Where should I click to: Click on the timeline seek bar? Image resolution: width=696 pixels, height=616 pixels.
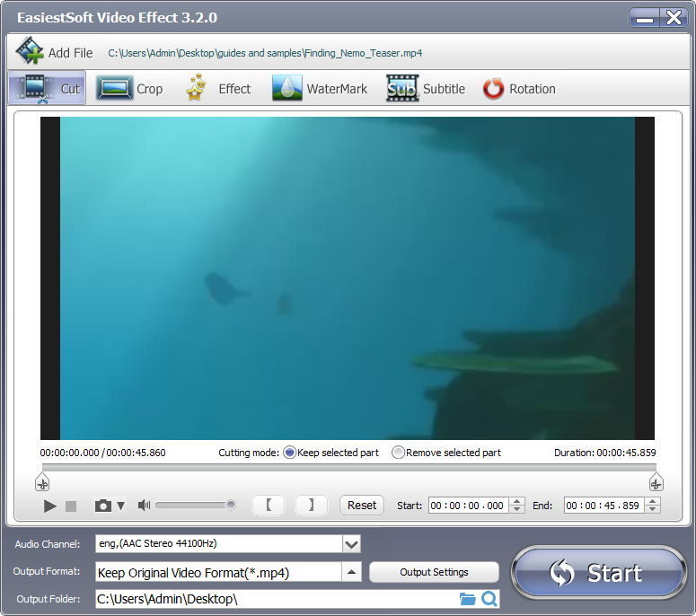click(348, 467)
